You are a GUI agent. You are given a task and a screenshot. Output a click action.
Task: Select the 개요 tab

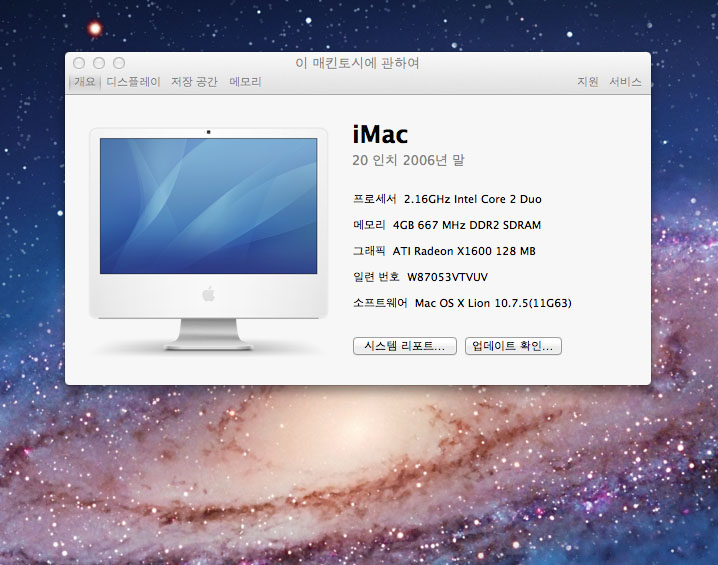click(84, 82)
